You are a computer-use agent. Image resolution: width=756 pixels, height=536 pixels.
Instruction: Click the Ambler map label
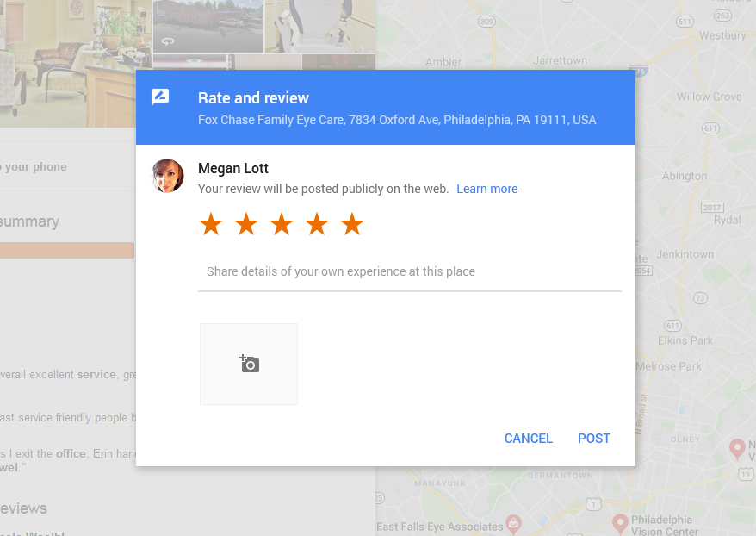(x=443, y=62)
